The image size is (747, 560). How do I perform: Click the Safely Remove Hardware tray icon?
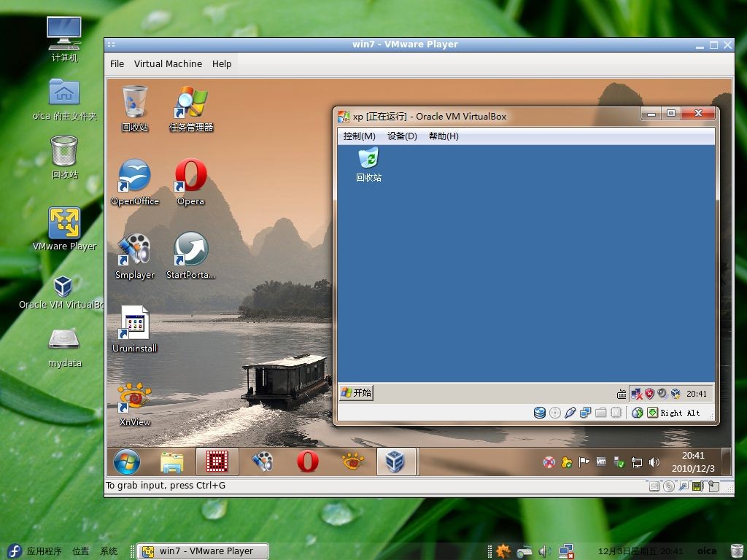pos(619,462)
